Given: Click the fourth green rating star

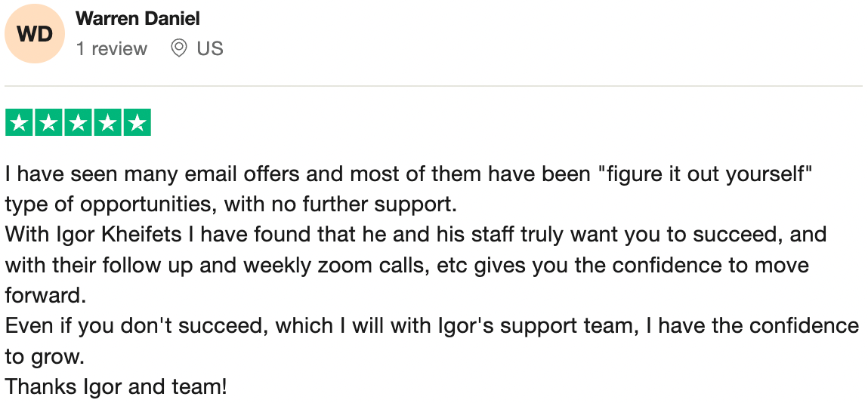Looking at the screenshot, I should (x=107, y=123).
